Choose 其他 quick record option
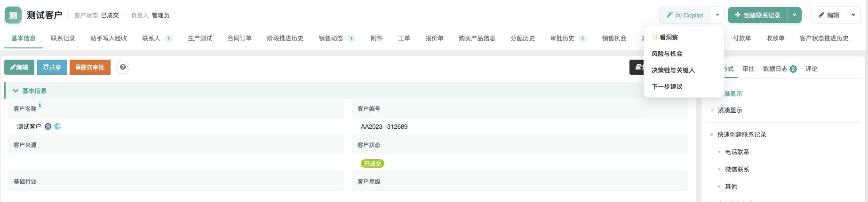 pos(731,186)
